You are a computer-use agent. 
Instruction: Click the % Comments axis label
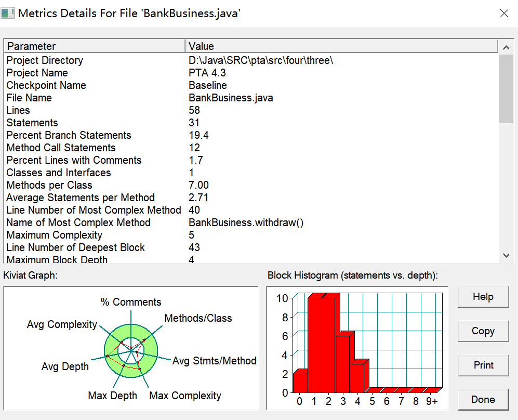(x=131, y=302)
